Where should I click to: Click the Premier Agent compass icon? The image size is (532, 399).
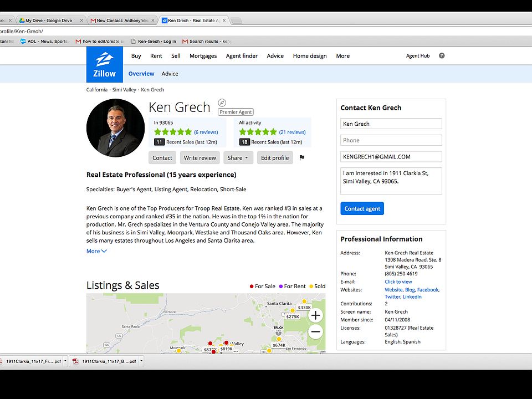[x=222, y=103]
